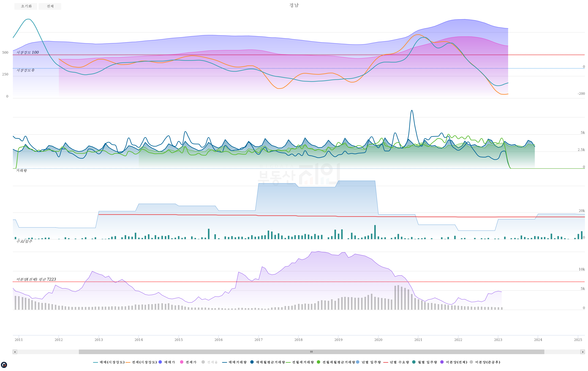Viewport: 588px width, 371px height.
Task: Click the scrollbar right arrow
Action: 583,352
